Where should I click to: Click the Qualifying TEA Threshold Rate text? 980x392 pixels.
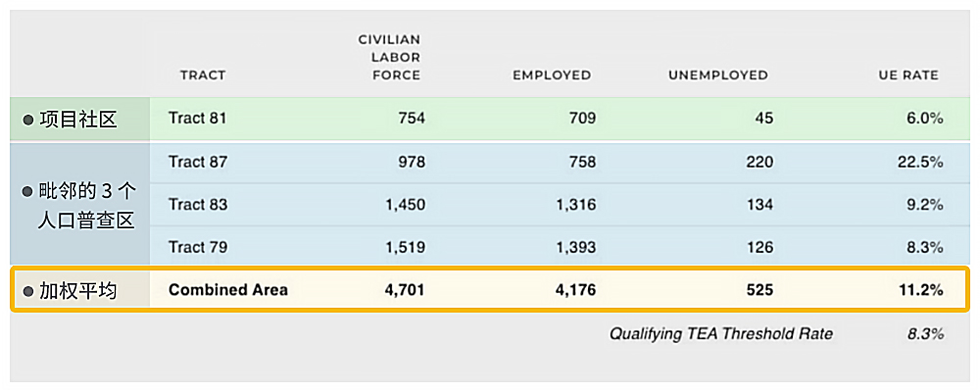[x=720, y=334]
